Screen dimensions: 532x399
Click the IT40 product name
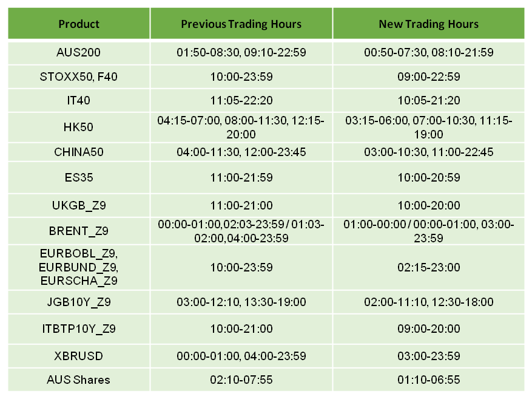(x=79, y=101)
